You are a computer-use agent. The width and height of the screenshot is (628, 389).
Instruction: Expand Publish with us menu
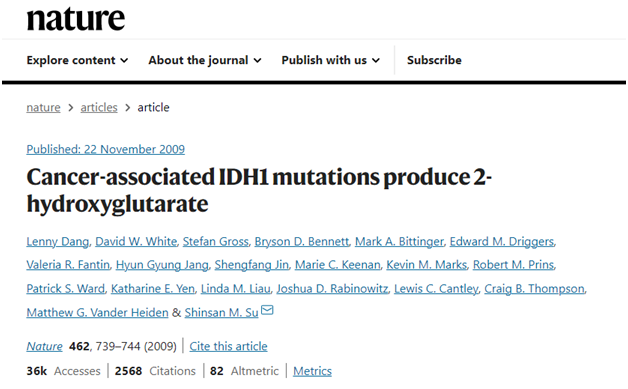click(x=330, y=60)
